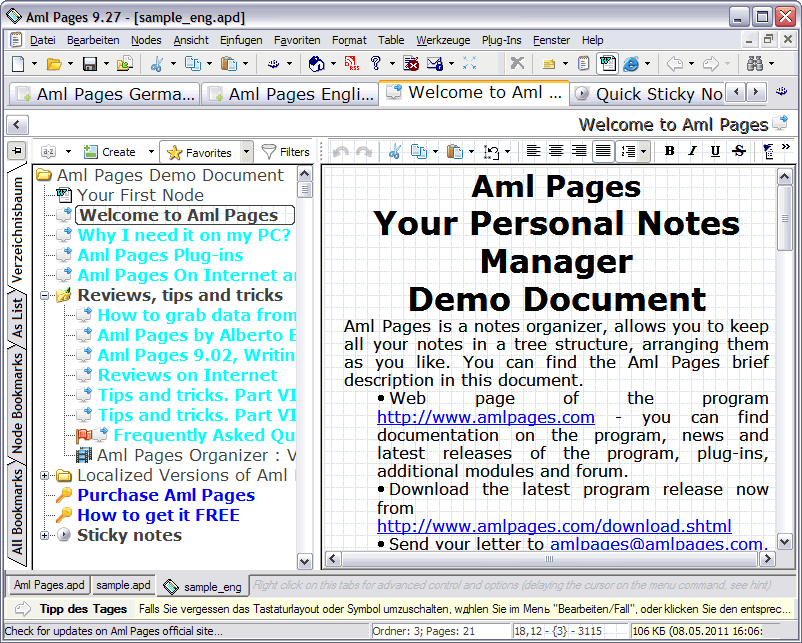Open the numbered list style dropdown arrow
The image size is (802, 643).
click(x=643, y=151)
